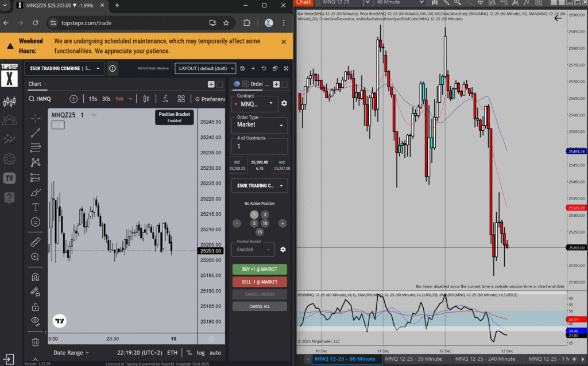Expand the Date Range menu
Image resolution: width=588 pixels, height=366 pixels.
pyautogui.click(x=71, y=353)
